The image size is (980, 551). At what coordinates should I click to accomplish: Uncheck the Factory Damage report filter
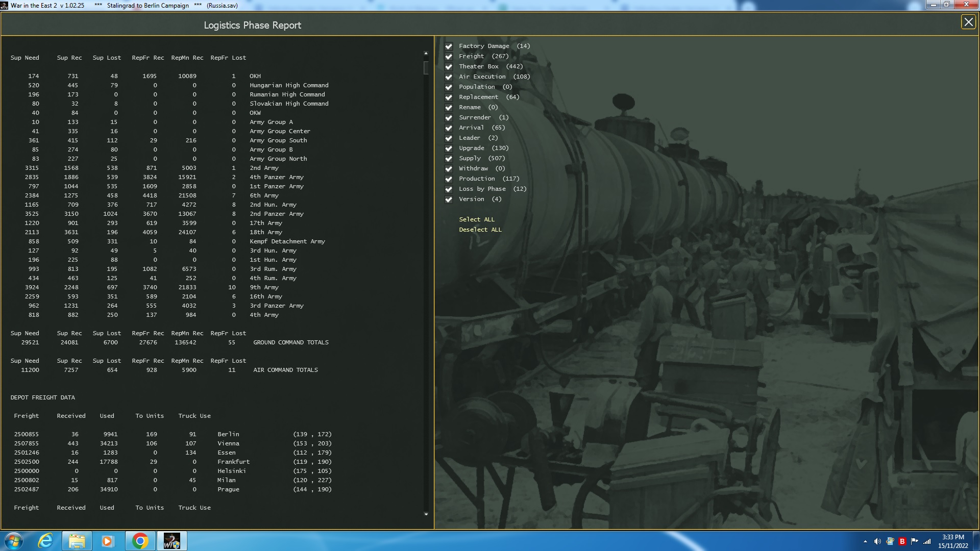(449, 46)
